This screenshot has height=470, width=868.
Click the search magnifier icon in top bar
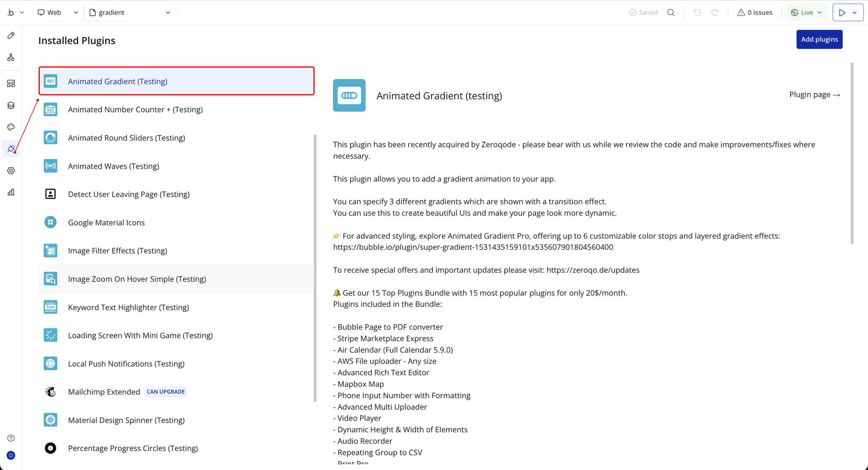click(x=671, y=12)
